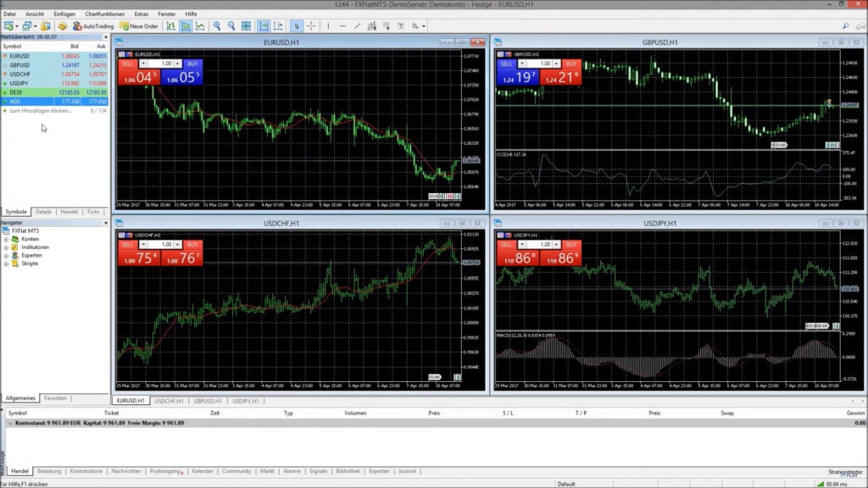868x488 pixels.
Task: Select the equidistant channel tool
Action: click(372, 26)
